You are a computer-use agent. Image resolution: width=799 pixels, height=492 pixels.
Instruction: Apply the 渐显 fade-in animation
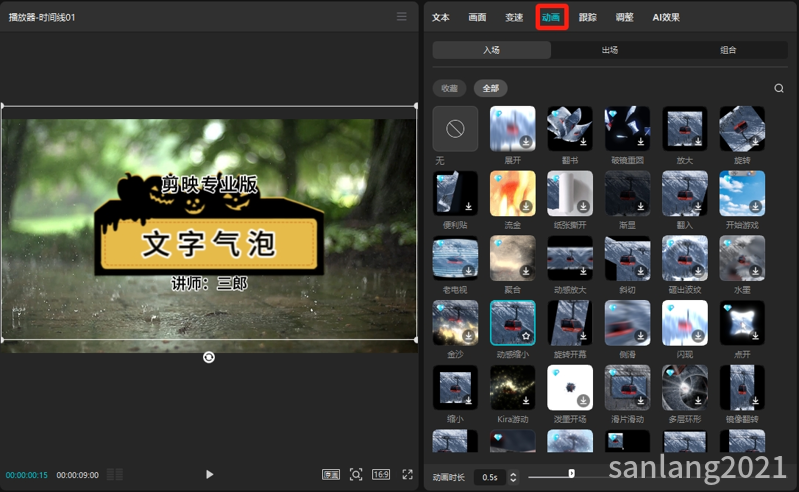click(x=627, y=194)
